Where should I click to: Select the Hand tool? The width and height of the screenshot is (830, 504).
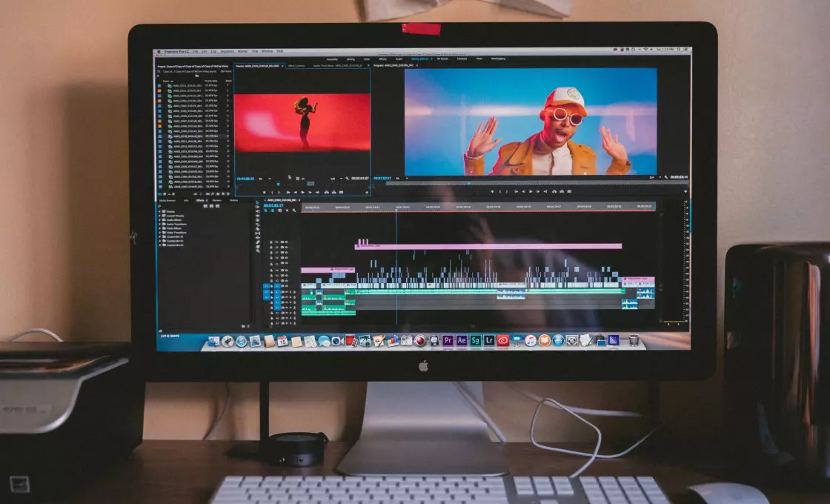[x=258, y=247]
